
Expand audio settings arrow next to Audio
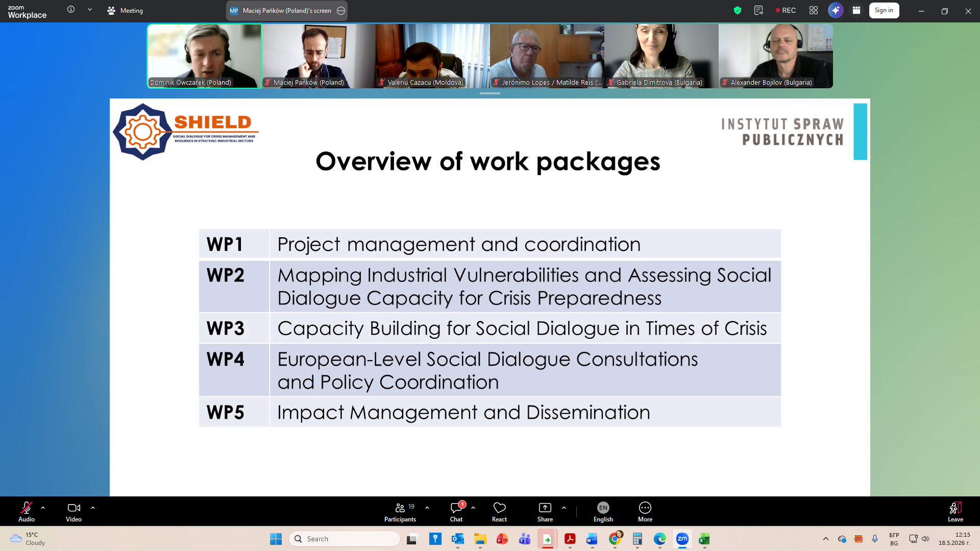point(43,508)
